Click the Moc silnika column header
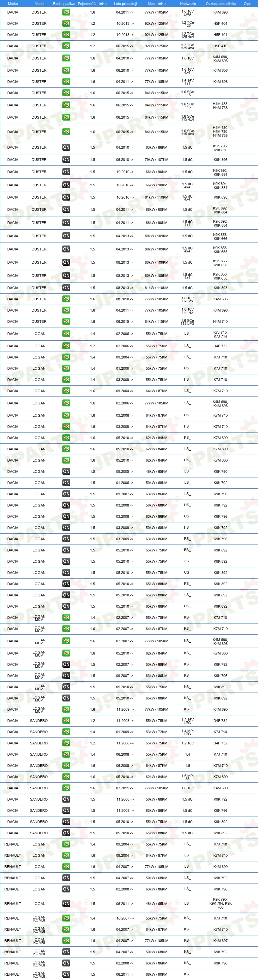The height and width of the screenshot is (980, 258). [x=156, y=3]
